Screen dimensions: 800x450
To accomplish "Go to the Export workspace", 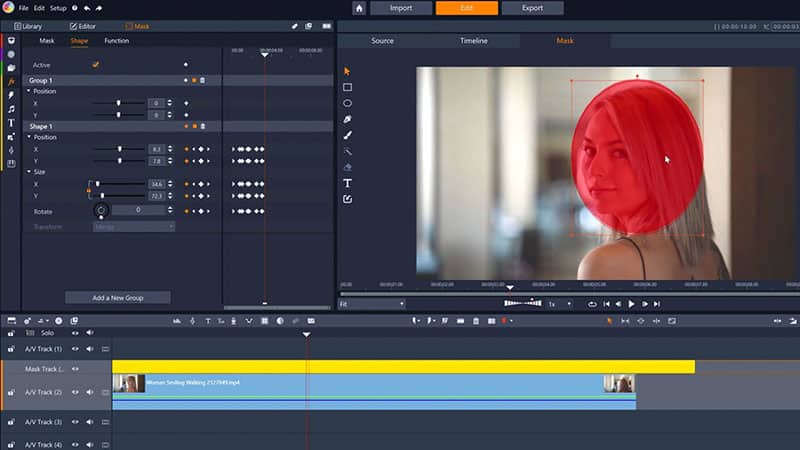I will (x=533, y=8).
